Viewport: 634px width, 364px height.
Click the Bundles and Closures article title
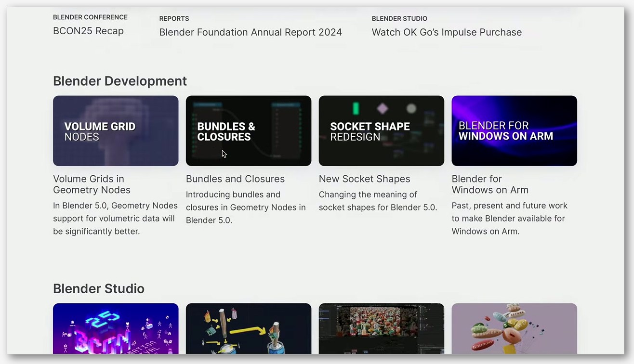click(235, 179)
